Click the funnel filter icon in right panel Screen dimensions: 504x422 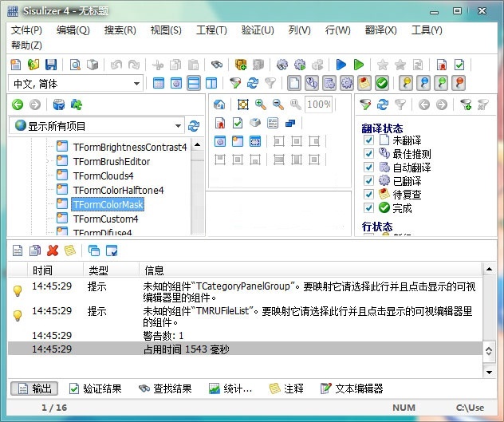[365, 105]
